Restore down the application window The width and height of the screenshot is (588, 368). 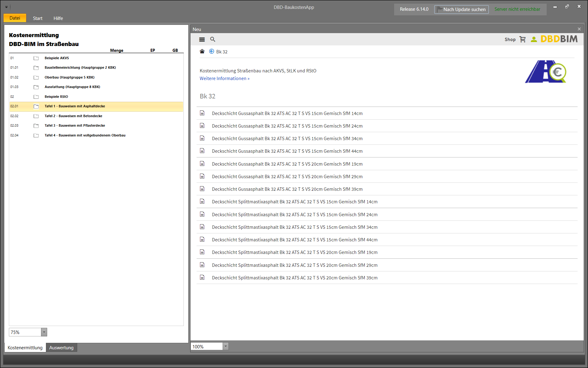click(x=567, y=6)
